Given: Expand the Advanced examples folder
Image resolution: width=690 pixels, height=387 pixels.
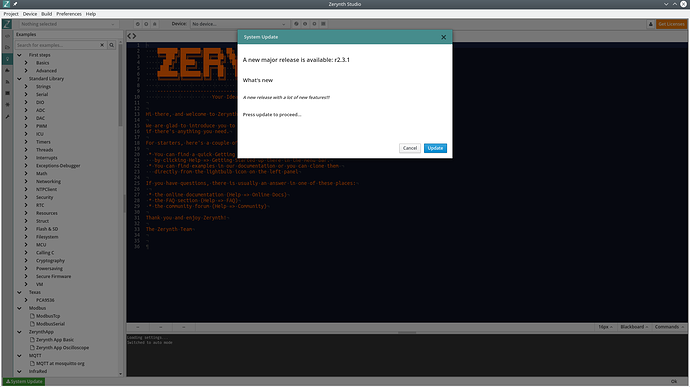Looking at the screenshot, I should pyautogui.click(x=26, y=71).
